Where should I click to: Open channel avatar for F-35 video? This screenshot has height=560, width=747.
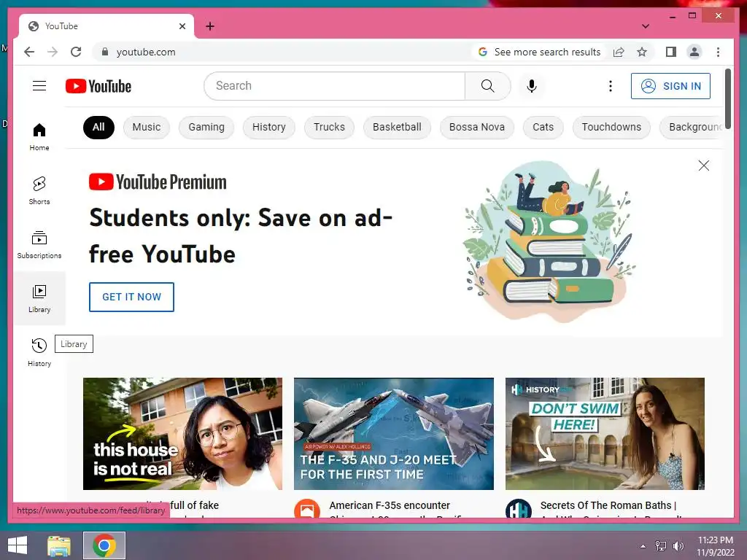[x=307, y=508]
